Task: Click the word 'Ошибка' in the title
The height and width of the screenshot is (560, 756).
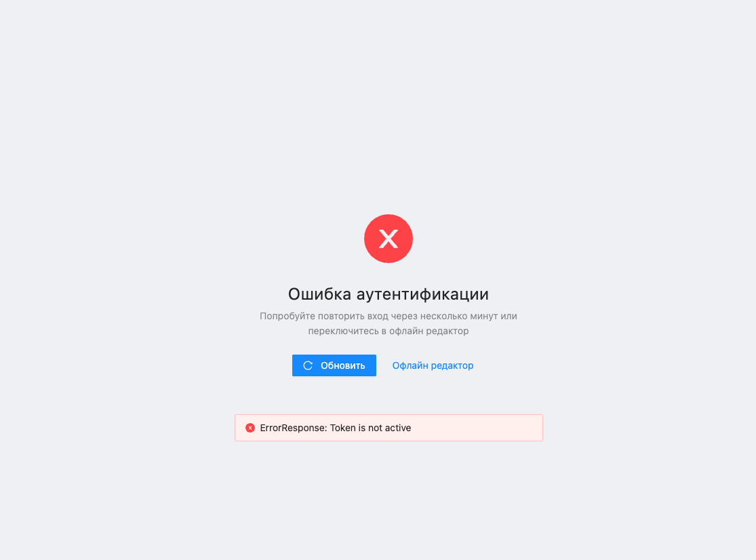Action: (319, 294)
